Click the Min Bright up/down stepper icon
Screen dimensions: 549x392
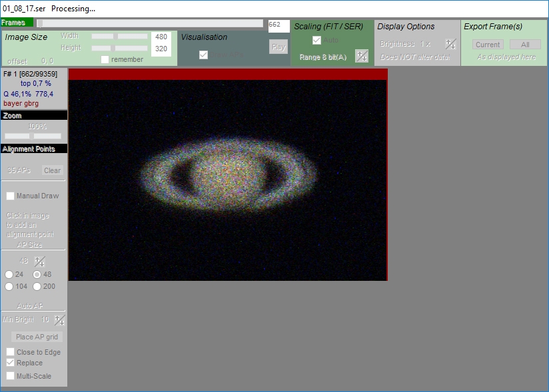pyautogui.click(x=59, y=319)
